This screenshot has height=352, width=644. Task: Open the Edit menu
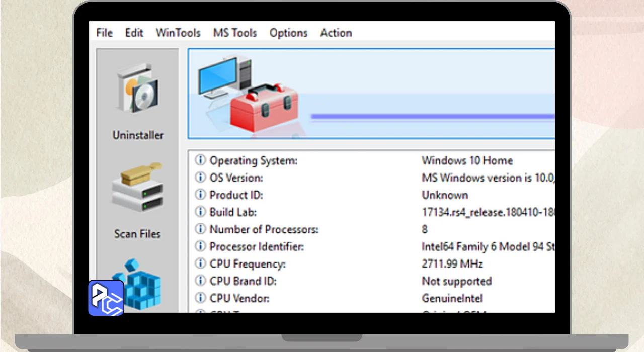[134, 33]
